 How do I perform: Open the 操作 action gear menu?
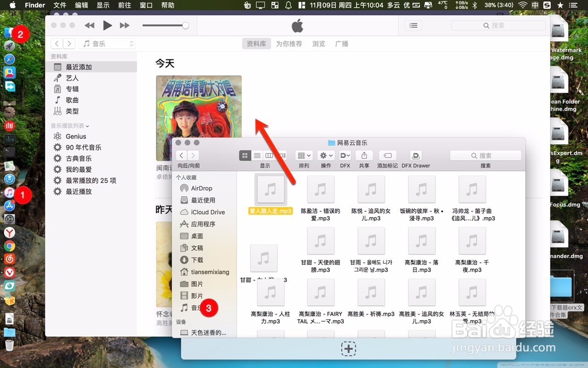[326, 155]
